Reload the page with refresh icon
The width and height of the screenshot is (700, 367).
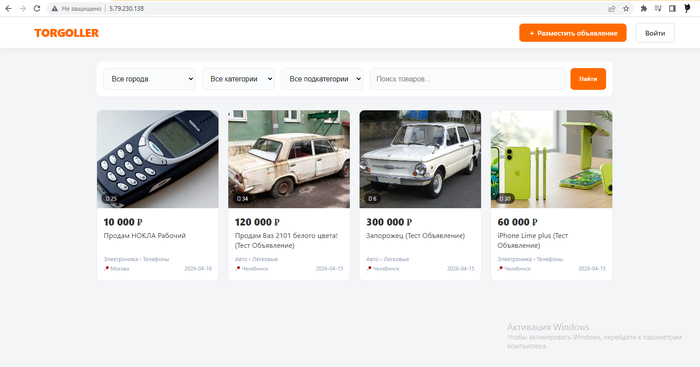tap(37, 8)
